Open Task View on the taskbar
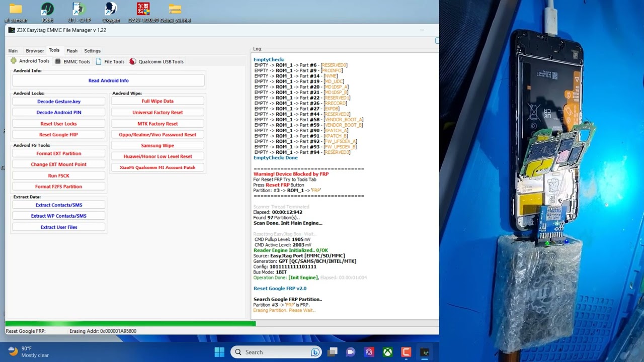The image size is (644, 362). point(333,352)
